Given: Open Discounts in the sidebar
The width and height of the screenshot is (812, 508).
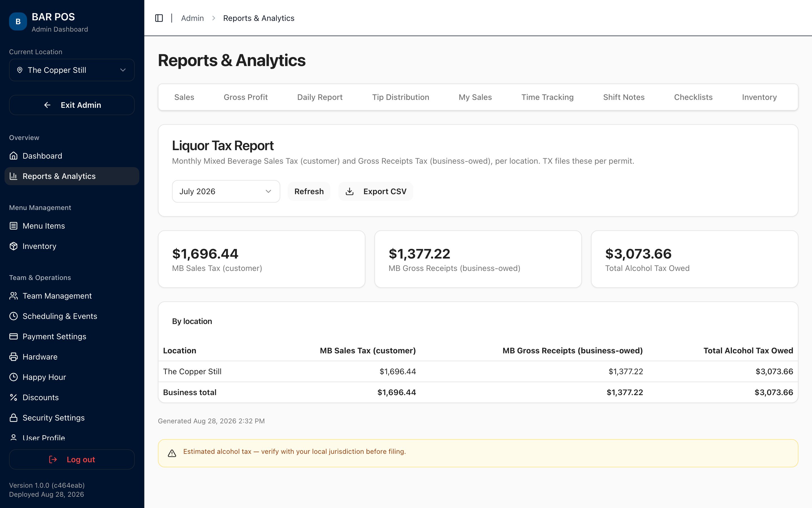Looking at the screenshot, I should 72,397.
